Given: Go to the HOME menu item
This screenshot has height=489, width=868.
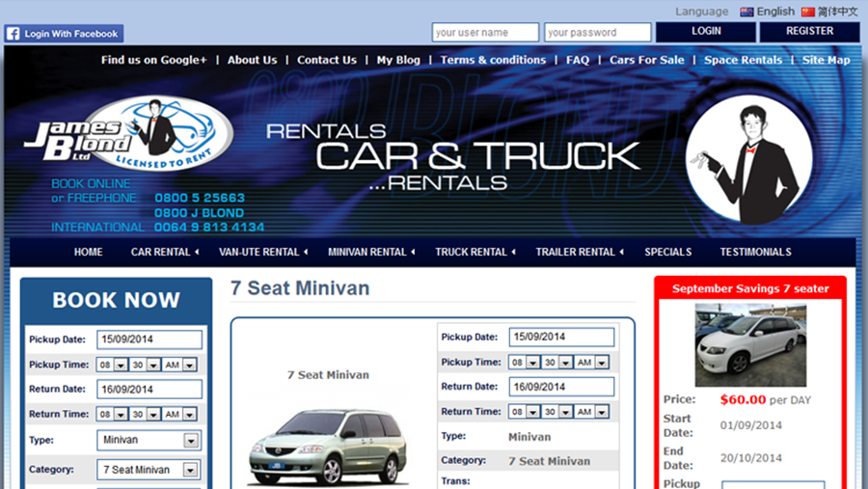Looking at the screenshot, I should pyautogui.click(x=88, y=252).
